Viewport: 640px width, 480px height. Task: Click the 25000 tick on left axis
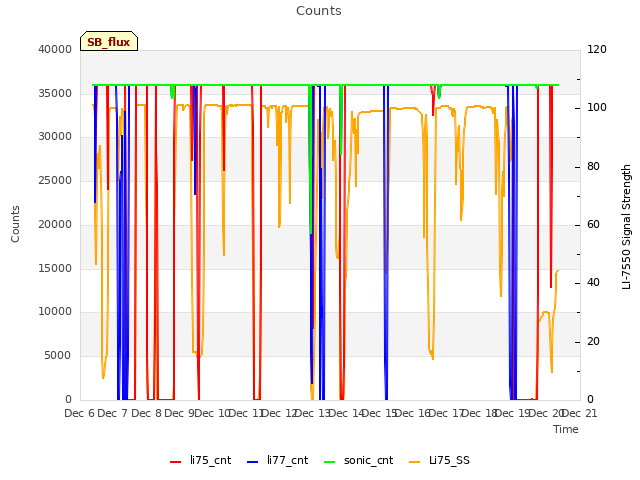click(x=55, y=180)
